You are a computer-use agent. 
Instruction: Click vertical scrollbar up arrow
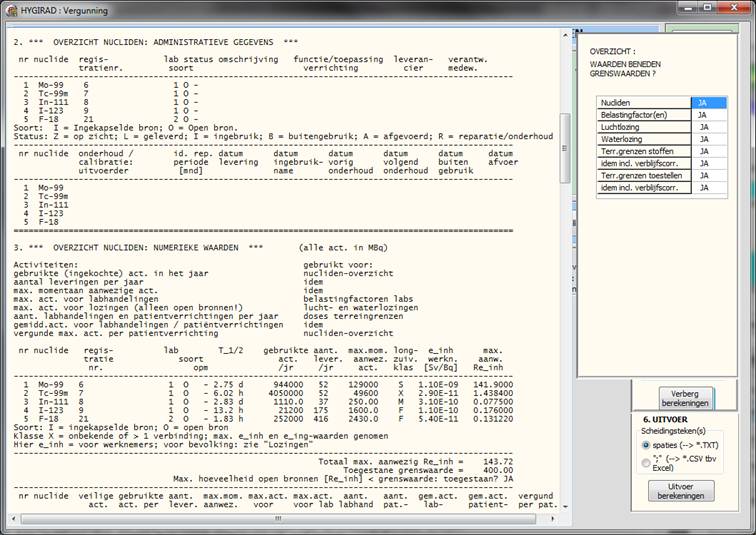pos(565,35)
